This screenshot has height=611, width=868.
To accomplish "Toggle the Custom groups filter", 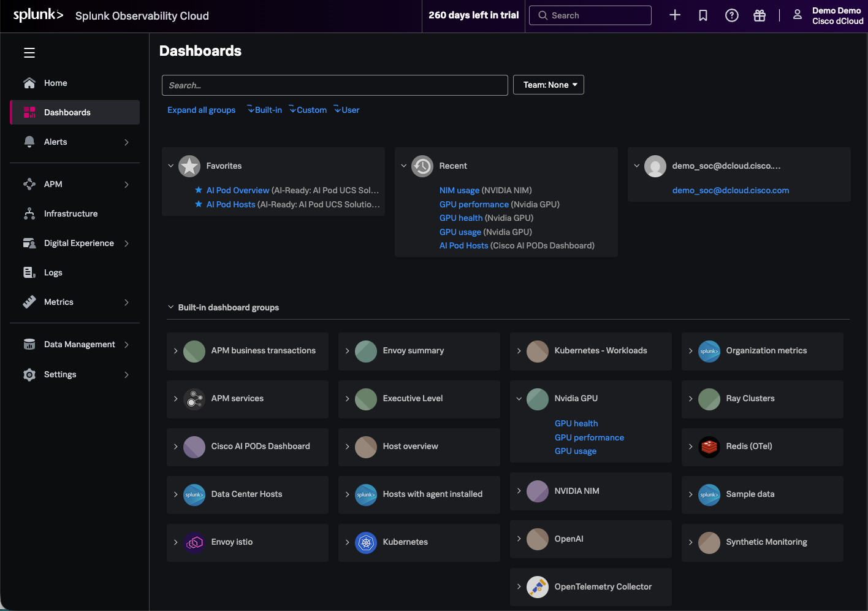I will coord(308,110).
